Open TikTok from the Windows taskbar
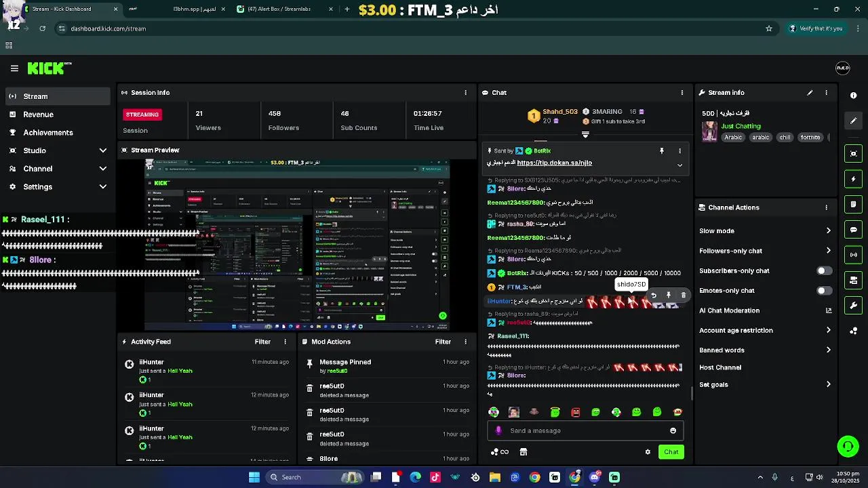Image resolution: width=868 pixels, height=488 pixels. click(x=435, y=477)
